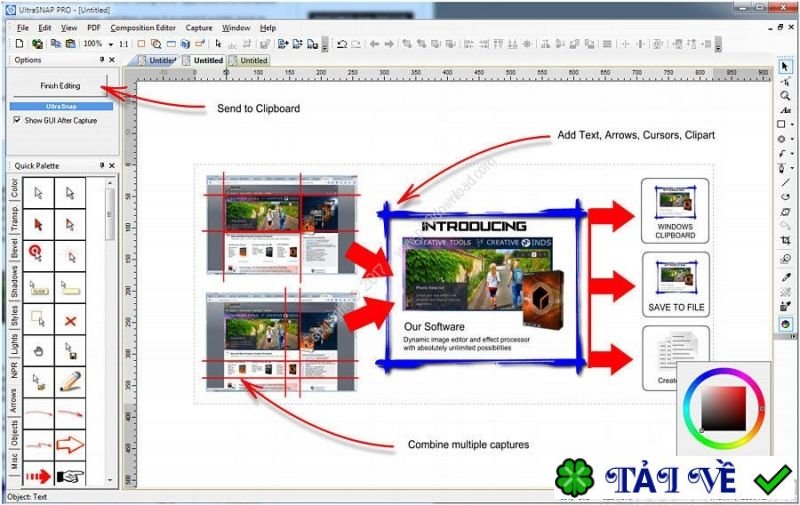Pick the crop tool in right toolbar
Screen dimensions: 800x505
click(x=785, y=240)
